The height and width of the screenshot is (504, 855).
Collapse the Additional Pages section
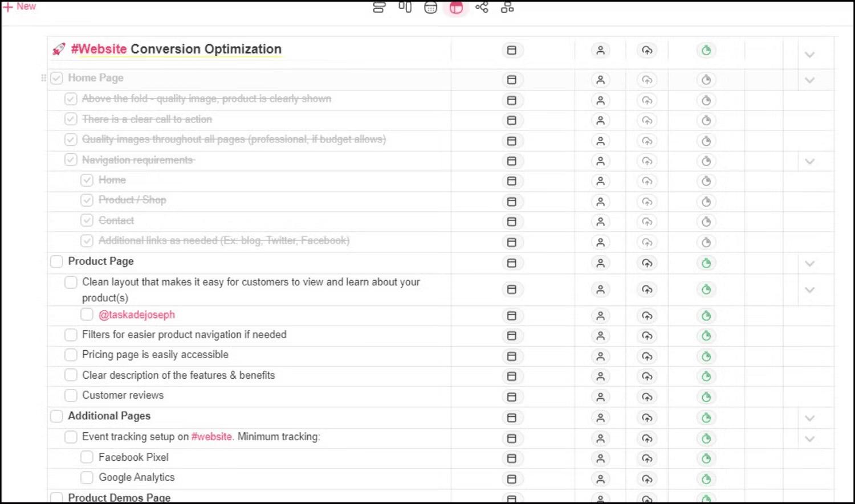pyautogui.click(x=809, y=418)
